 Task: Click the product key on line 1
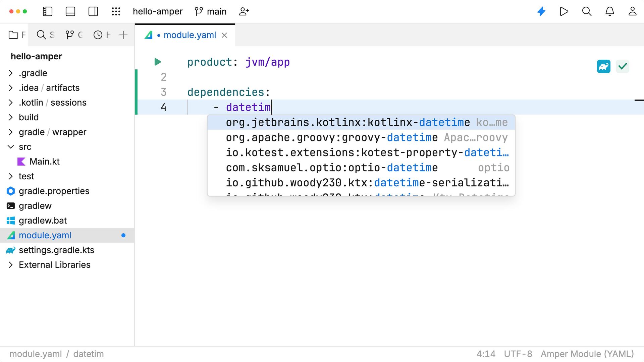210,62
